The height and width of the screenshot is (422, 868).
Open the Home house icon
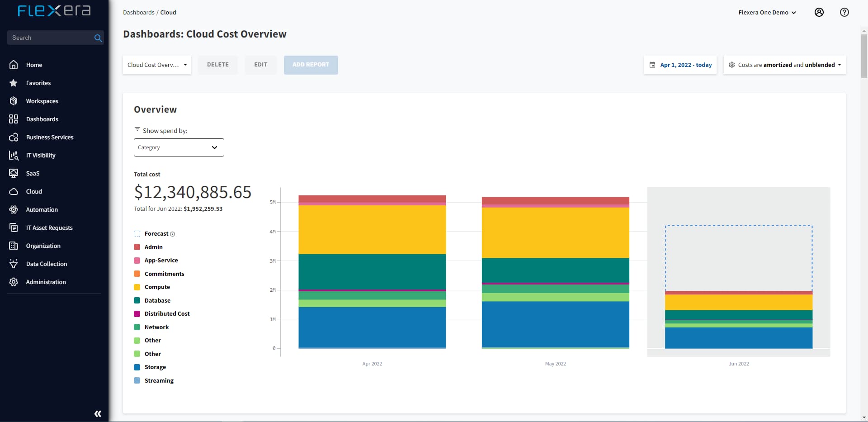click(x=14, y=65)
